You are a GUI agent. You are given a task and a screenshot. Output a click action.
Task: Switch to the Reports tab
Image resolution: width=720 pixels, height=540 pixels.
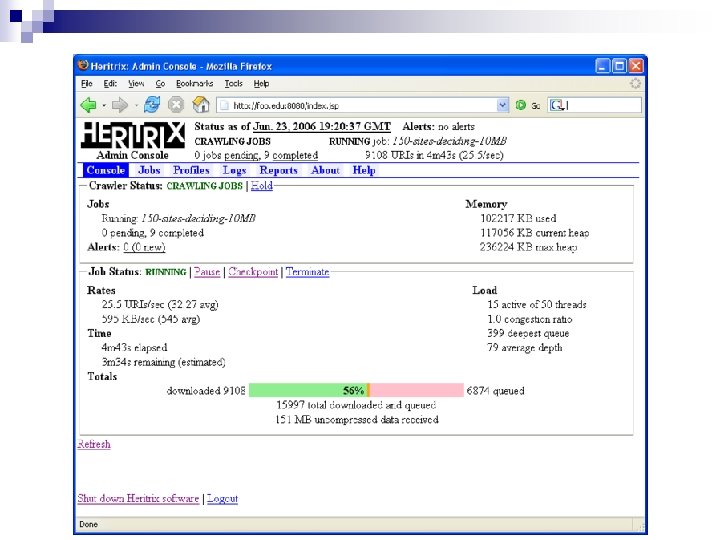click(x=278, y=170)
